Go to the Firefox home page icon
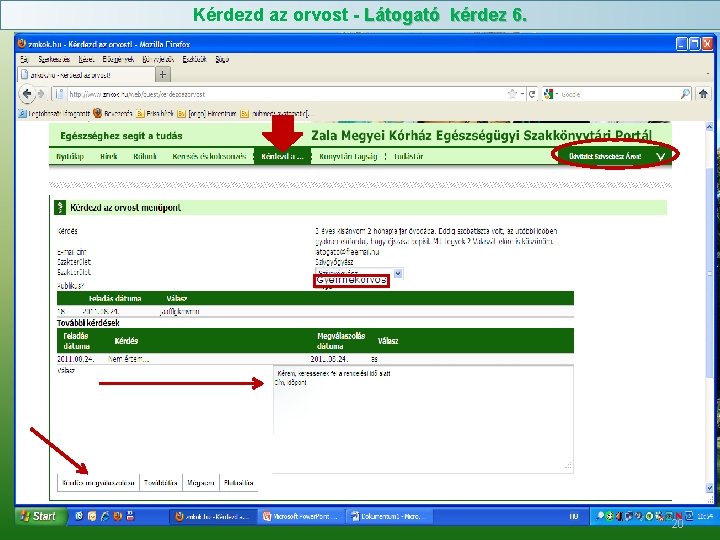720x540 pixels. 703,94
